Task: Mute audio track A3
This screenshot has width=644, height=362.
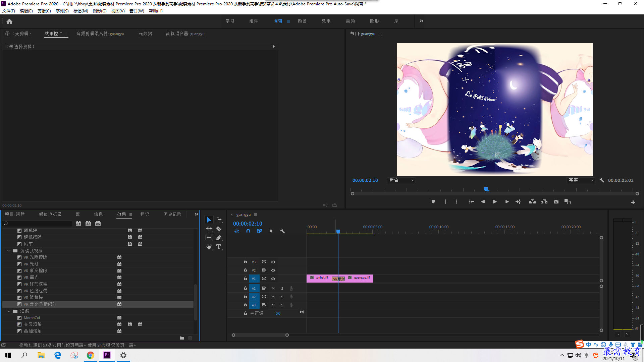Action: [x=273, y=305]
